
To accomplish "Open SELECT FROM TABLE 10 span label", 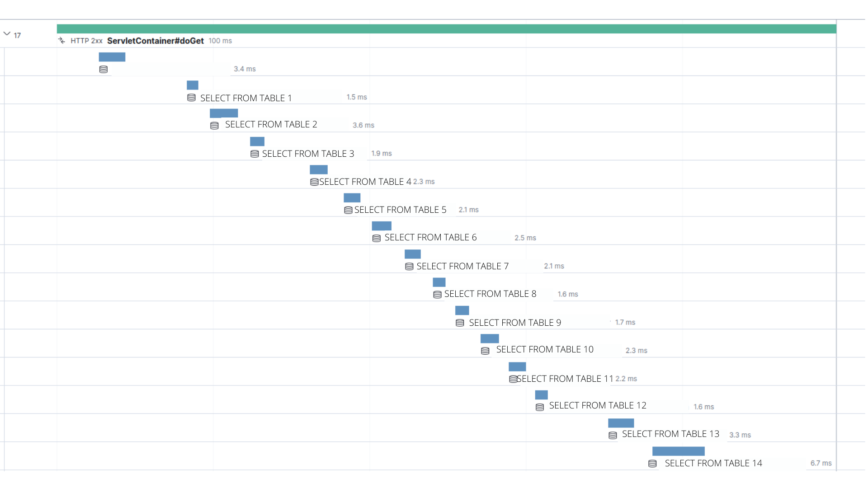I will 544,350.
